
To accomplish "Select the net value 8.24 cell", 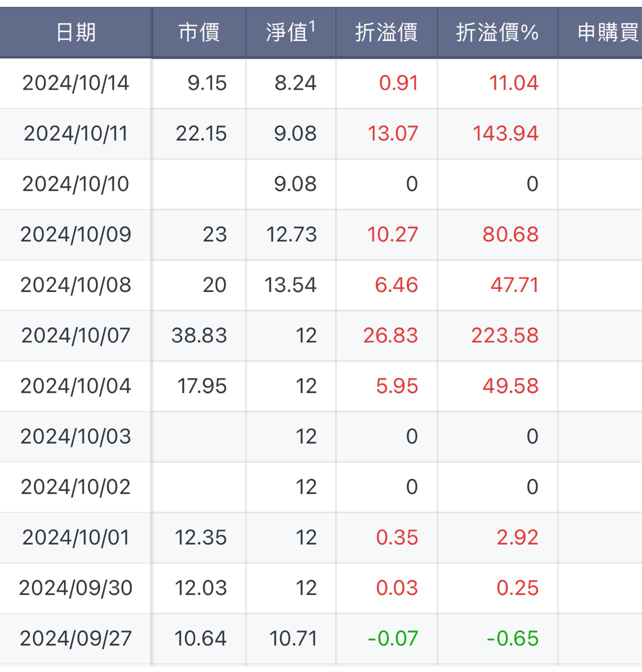I will [x=296, y=83].
